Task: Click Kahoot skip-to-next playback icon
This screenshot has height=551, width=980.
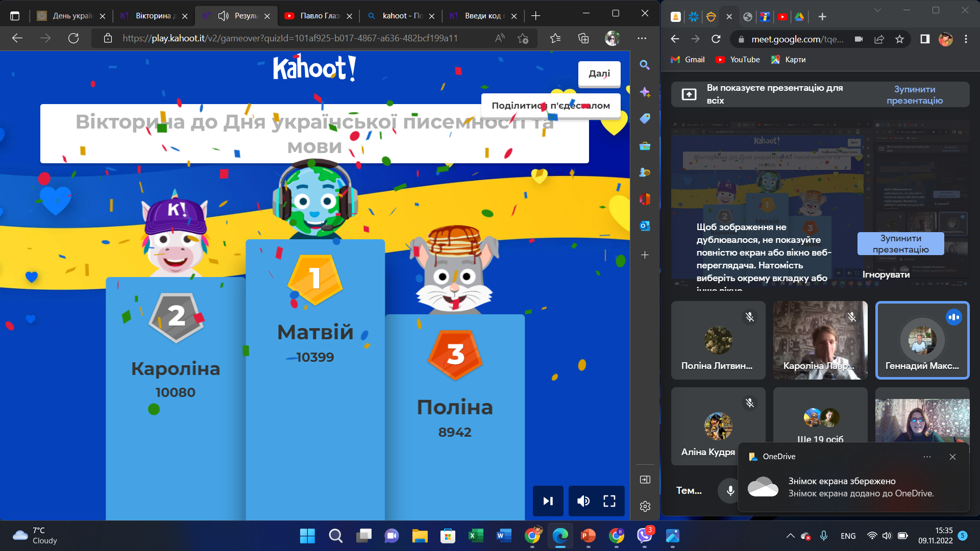Action: (548, 501)
